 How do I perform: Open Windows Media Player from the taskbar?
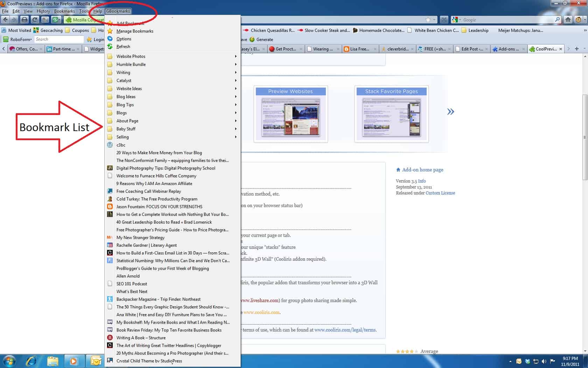coord(73,361)
